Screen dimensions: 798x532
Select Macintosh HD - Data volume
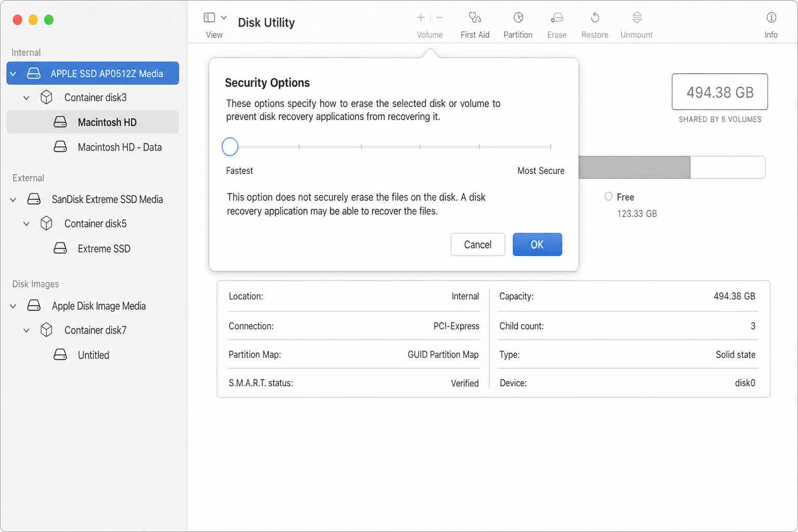[119, 147]
